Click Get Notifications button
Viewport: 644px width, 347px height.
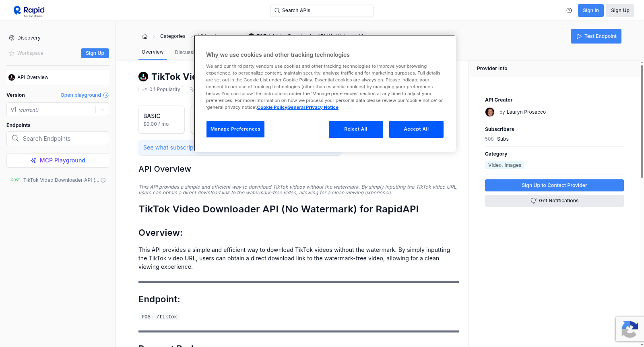554,201
